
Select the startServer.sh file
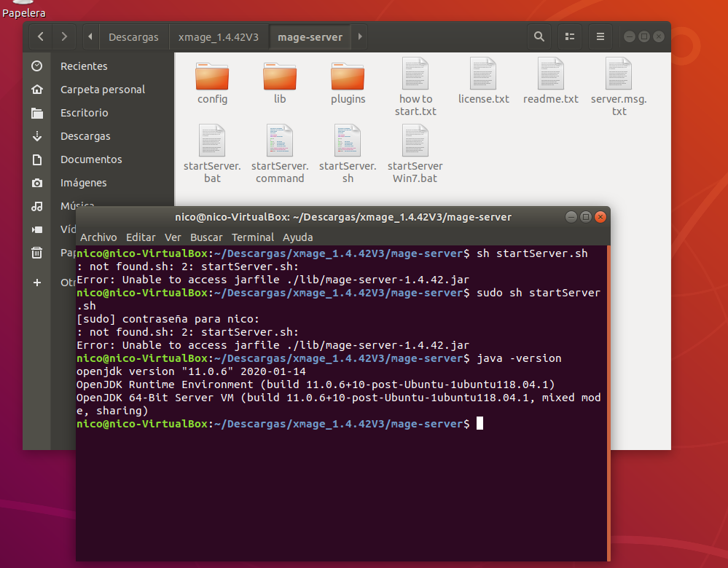point(348,154)
